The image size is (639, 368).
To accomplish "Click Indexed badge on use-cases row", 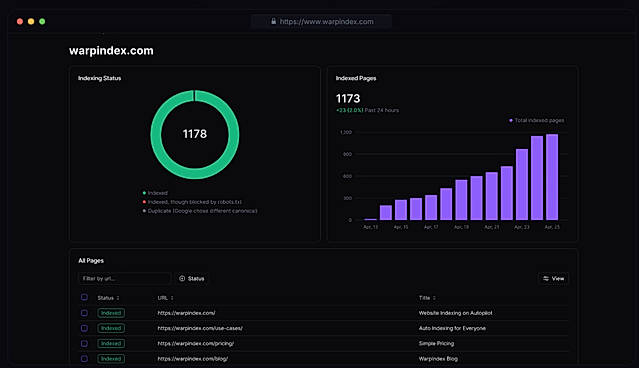I will [x=111, y=328].
